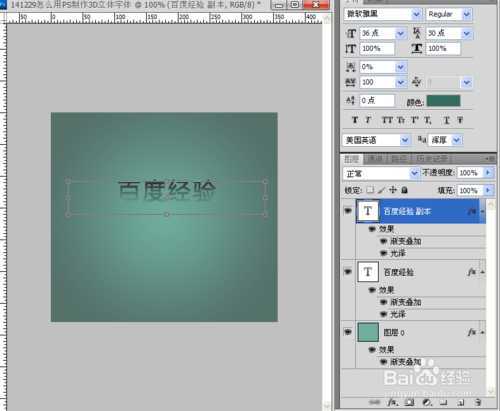The height and width of the screenshot is (411, 500).
Task: Toggle faux bold text style
Action: tap(355, 120)
